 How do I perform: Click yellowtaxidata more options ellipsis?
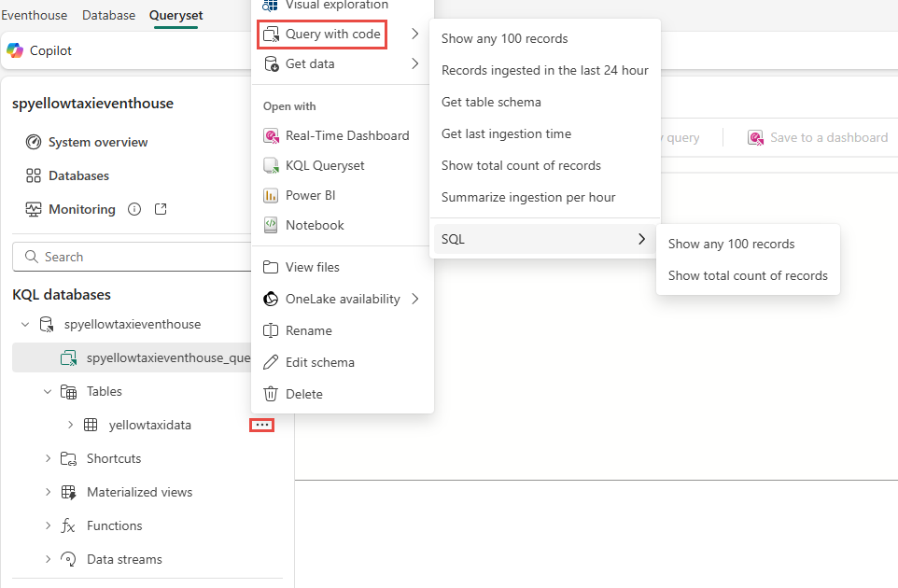[262, 425]
